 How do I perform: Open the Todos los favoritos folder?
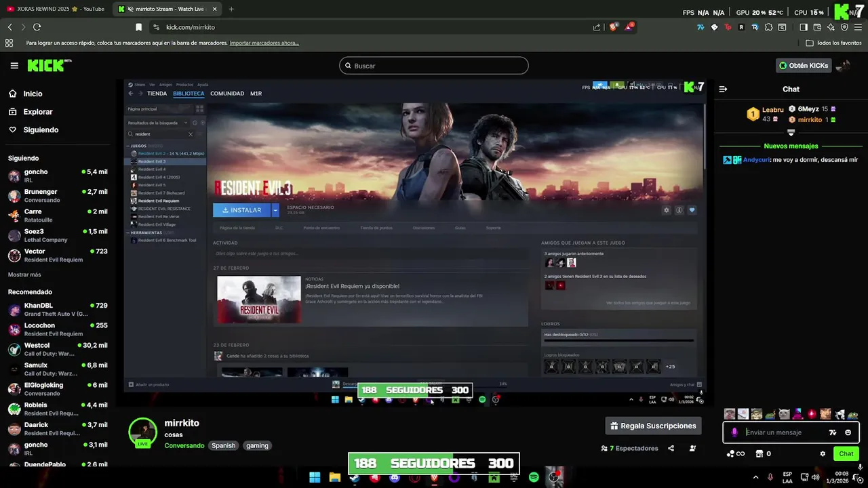pyautogui.click(x=834, y=43)
